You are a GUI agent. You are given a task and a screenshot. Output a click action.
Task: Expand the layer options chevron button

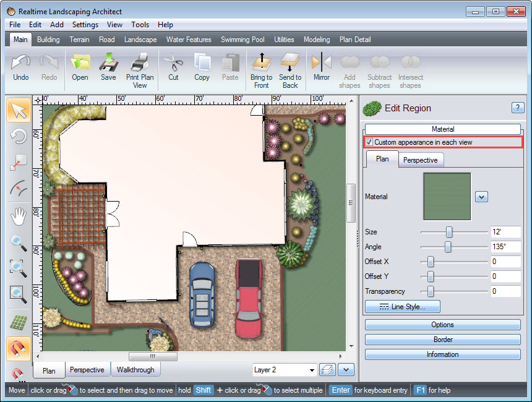click(x=346, y=369)
